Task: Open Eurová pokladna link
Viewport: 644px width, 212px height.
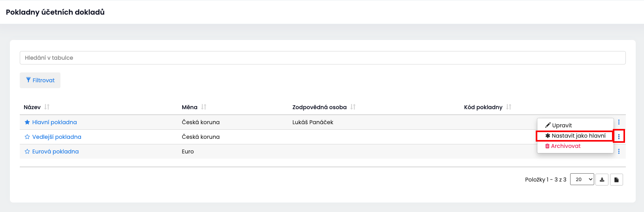Action: click(55, 151)
